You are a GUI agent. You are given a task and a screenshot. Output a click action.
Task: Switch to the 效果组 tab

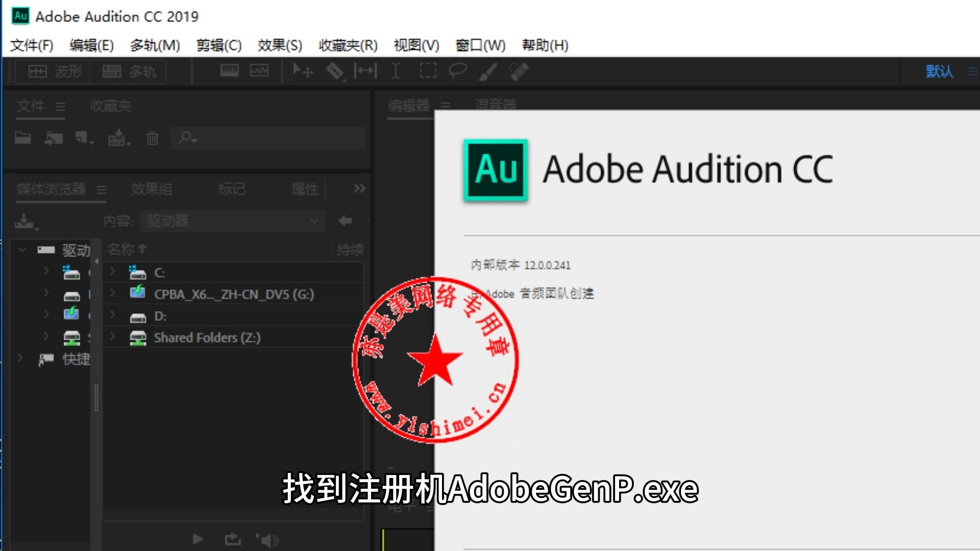click(152, 189)
